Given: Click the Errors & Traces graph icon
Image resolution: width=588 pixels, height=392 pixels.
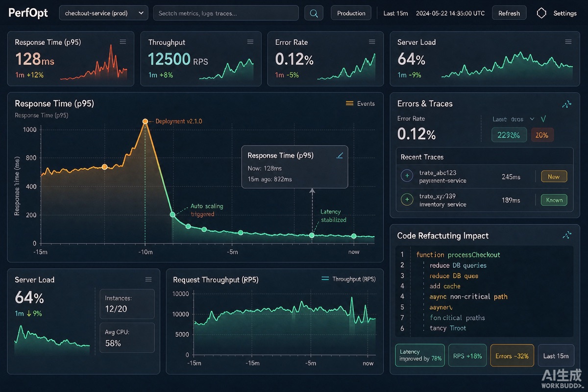Looking at the screenshot, I should coord(567,104).
